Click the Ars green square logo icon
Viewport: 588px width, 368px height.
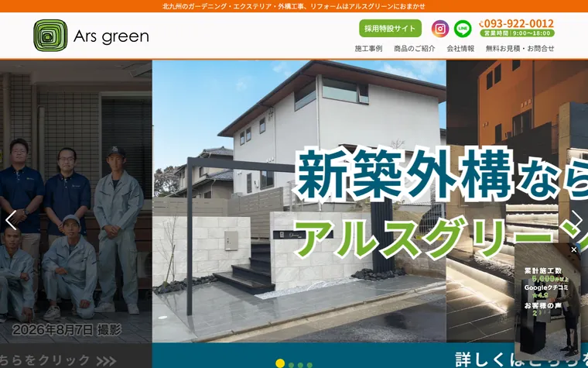tap(50, 36)
